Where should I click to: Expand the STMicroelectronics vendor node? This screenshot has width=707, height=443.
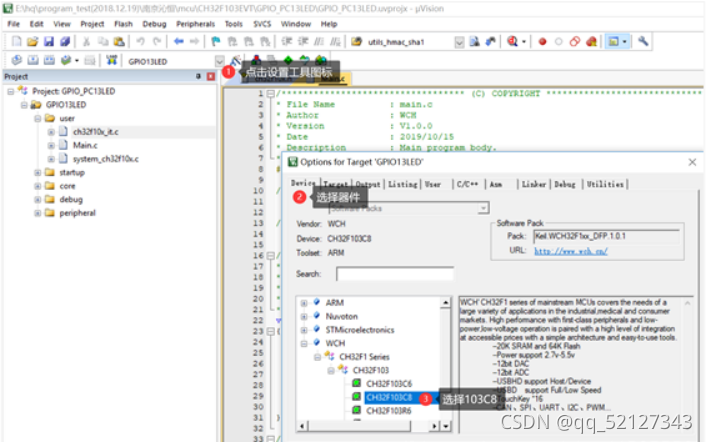click(x=304, y=330)
